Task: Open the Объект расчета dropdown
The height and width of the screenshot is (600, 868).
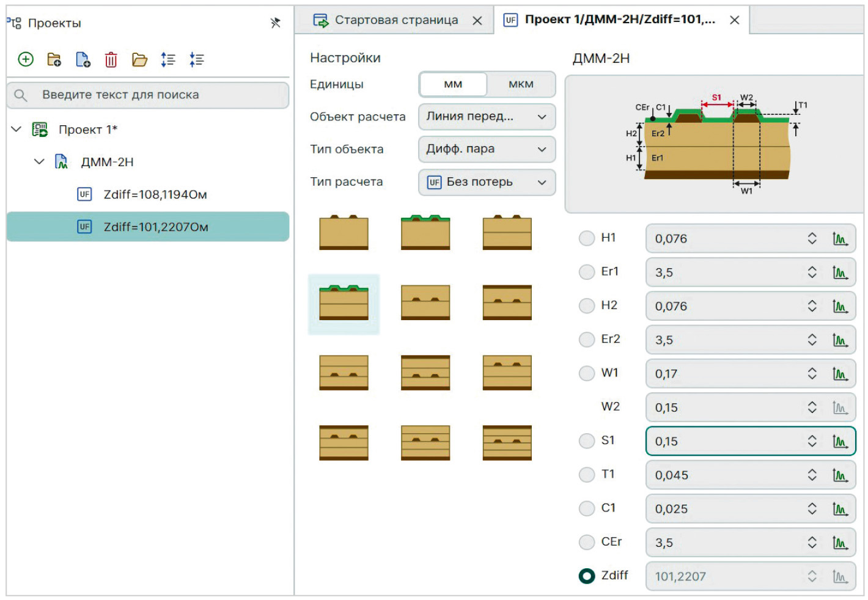Action: [487, 117]
